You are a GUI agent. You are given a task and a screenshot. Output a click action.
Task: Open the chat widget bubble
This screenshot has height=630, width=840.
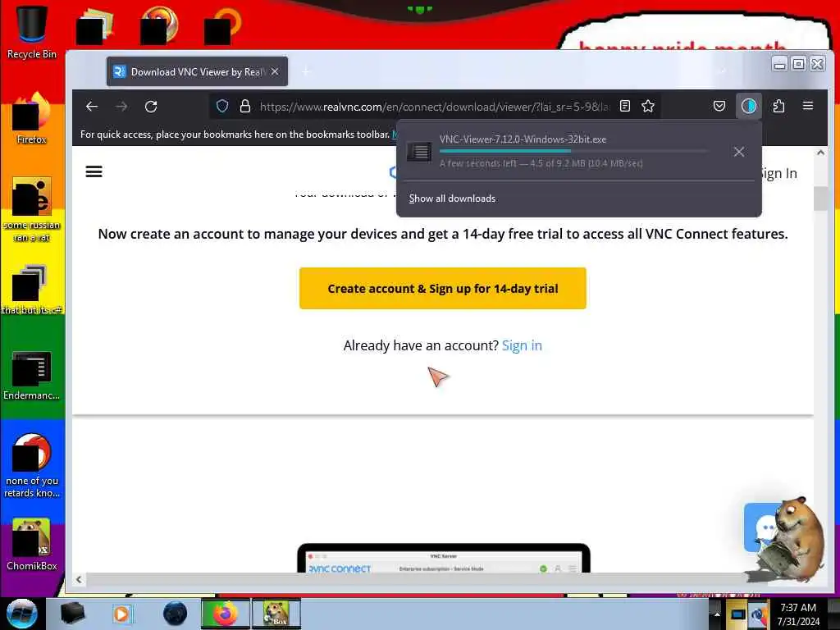(x=764, y=527)
